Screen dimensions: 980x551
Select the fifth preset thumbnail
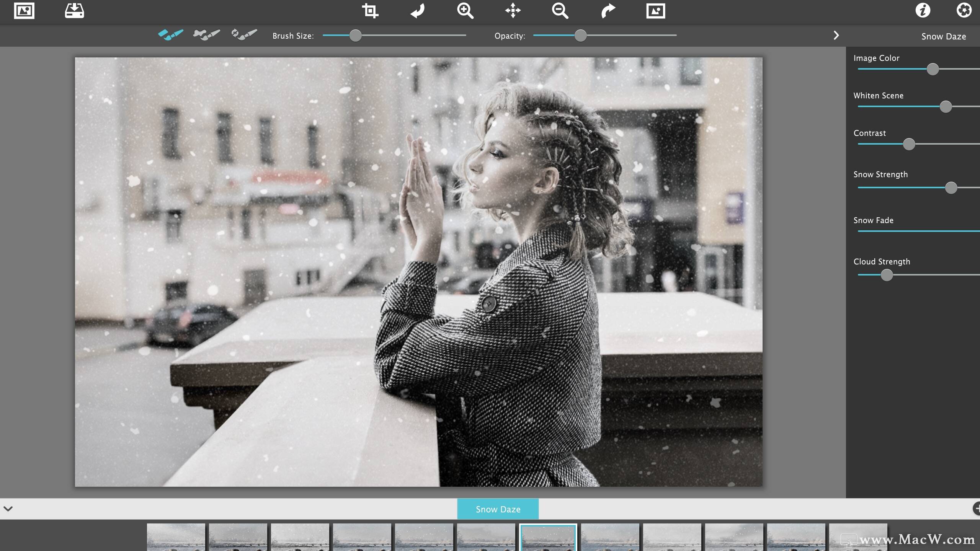pos(424,537)
